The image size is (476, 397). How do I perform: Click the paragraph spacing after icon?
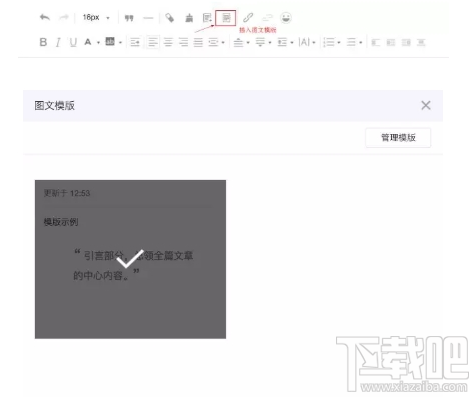coord(260,42)
